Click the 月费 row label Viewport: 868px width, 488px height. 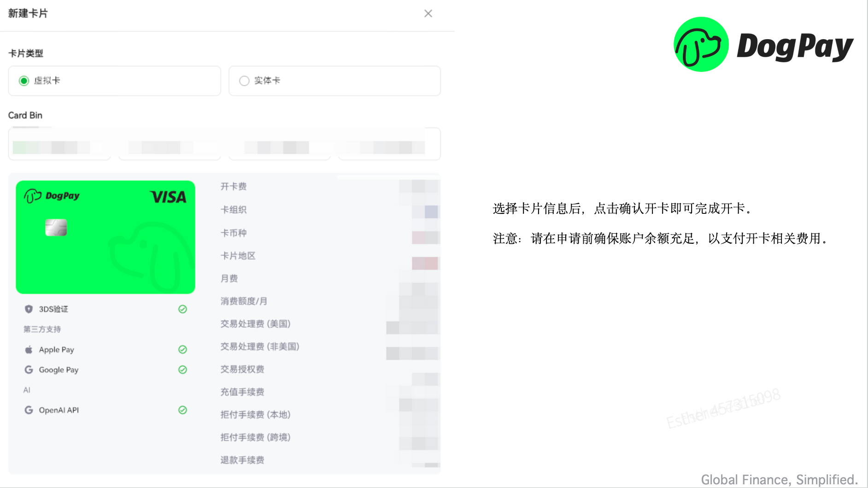click(229, 278)
